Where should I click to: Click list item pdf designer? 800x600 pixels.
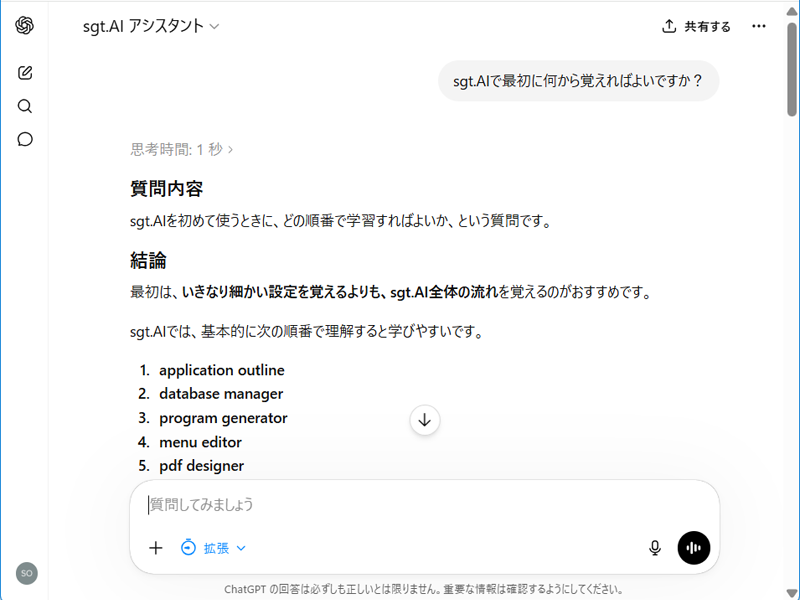pyautogui.click(x=202, y=466)
